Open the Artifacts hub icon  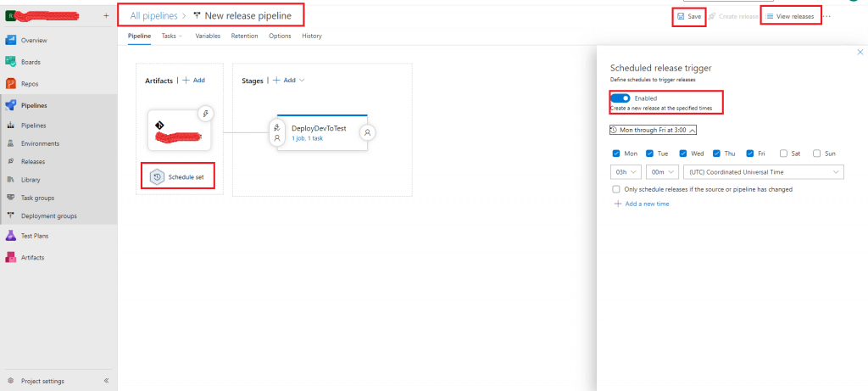pyautogui.click(x=10, y=258)
